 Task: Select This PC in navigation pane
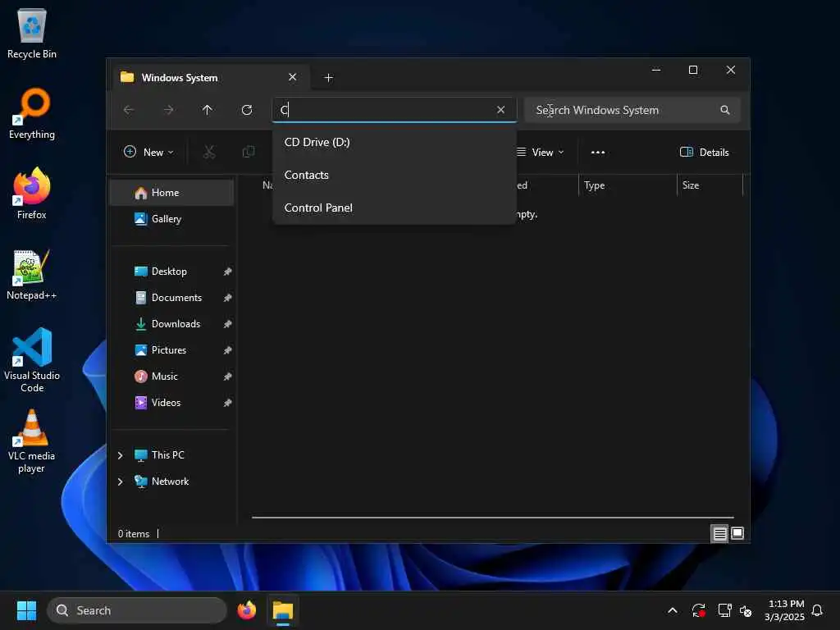tap(167, 455)
